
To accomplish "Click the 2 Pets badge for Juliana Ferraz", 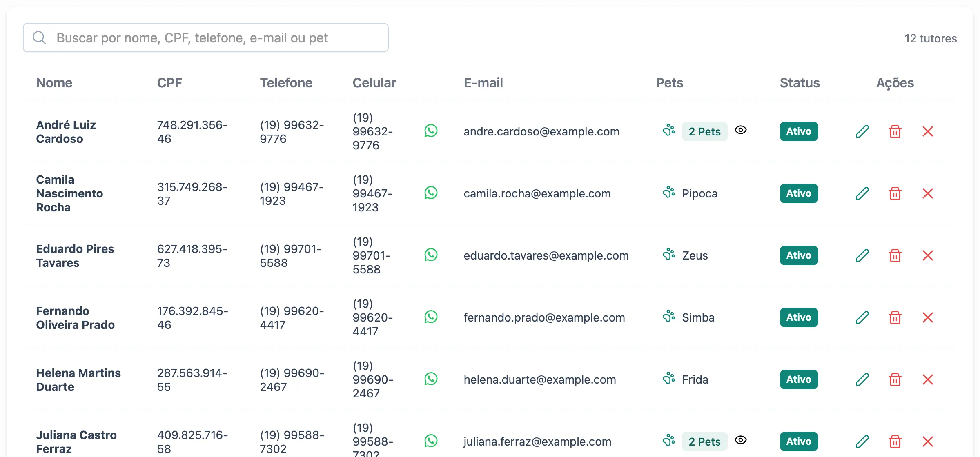I will click(704, 441).
